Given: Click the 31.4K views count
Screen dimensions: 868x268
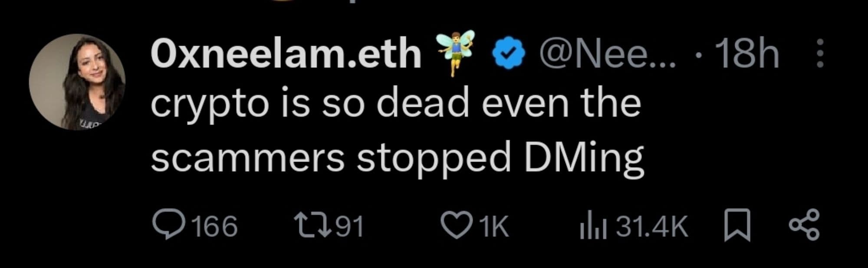Looking at the screenshot, I should (652, 226).
